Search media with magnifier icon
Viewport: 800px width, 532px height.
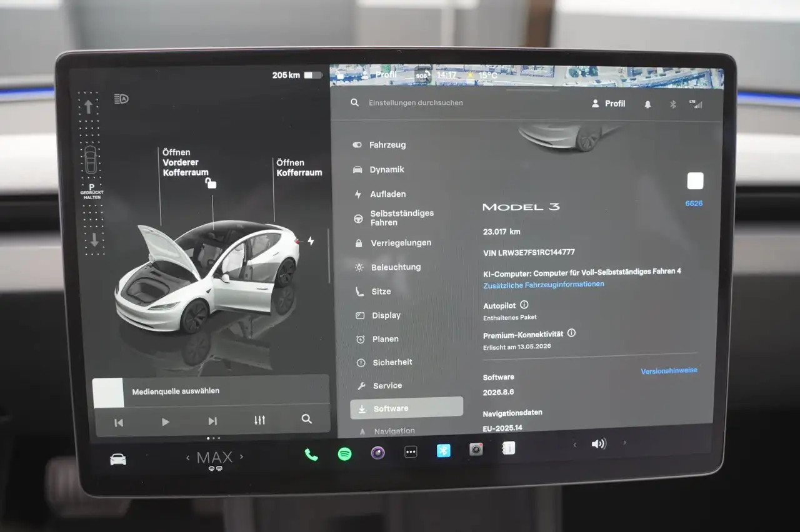pyautogui.click(x=306, y=419)
